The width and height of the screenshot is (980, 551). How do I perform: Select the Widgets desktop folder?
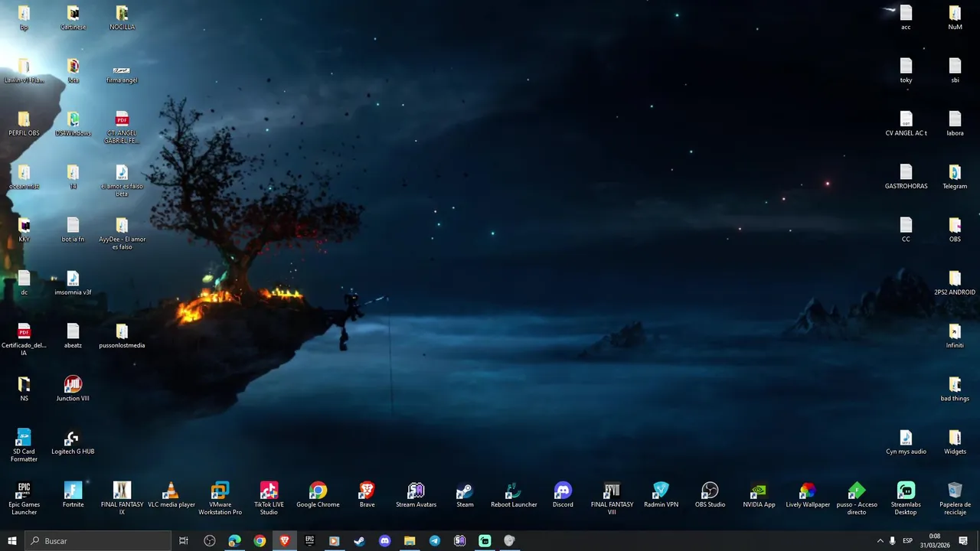[955, 442]
